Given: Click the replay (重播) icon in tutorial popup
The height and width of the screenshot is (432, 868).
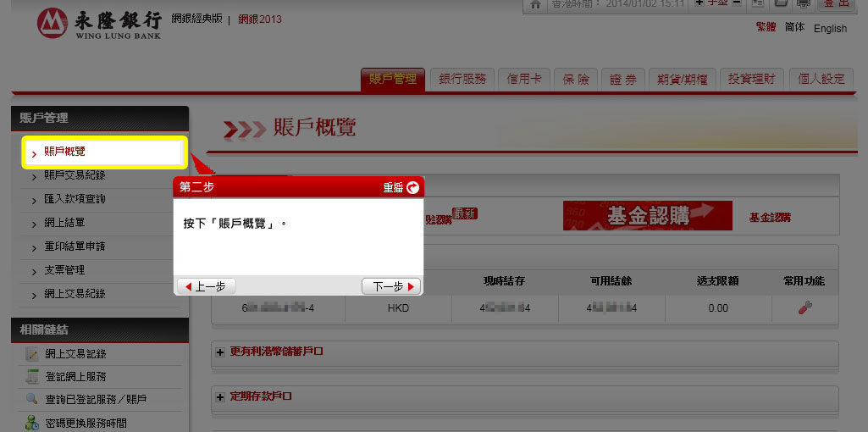Looking at the screenshot, I should [x=413, y=188].
